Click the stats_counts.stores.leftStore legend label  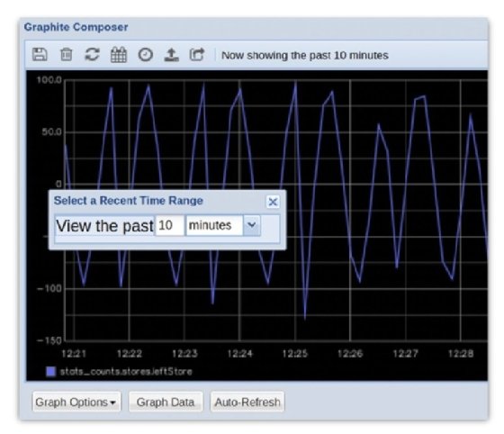126,372
